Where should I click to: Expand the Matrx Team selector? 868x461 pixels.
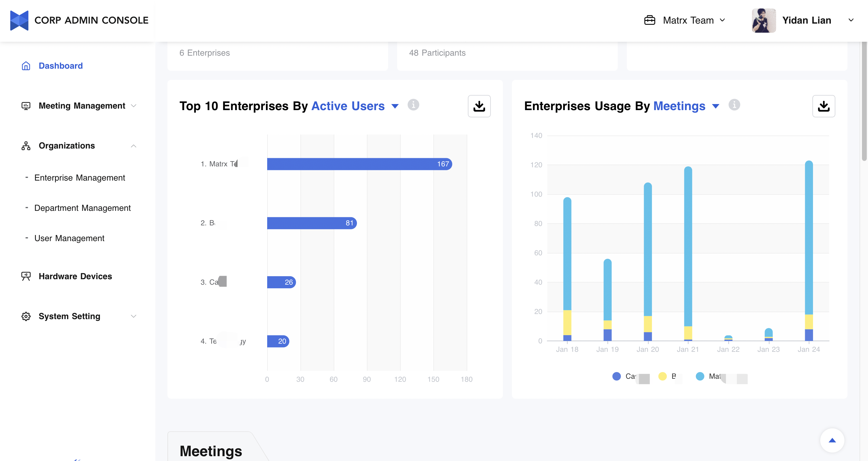[x=688, y=20]
